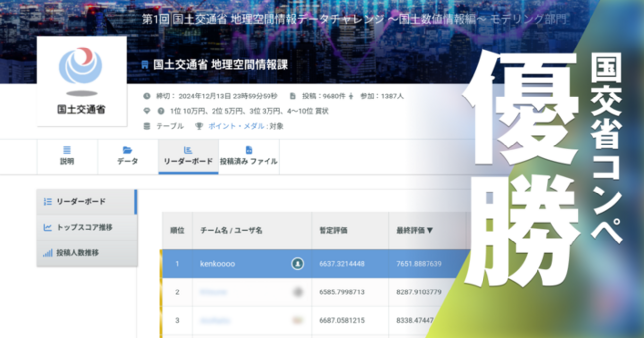Click the prize diamond icon
This screenshot has width=644, height=338.
coord(147,111)
